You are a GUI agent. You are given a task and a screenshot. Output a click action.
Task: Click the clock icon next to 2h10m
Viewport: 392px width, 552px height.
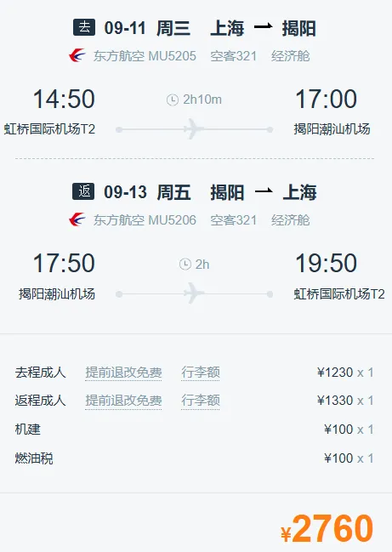173,100
